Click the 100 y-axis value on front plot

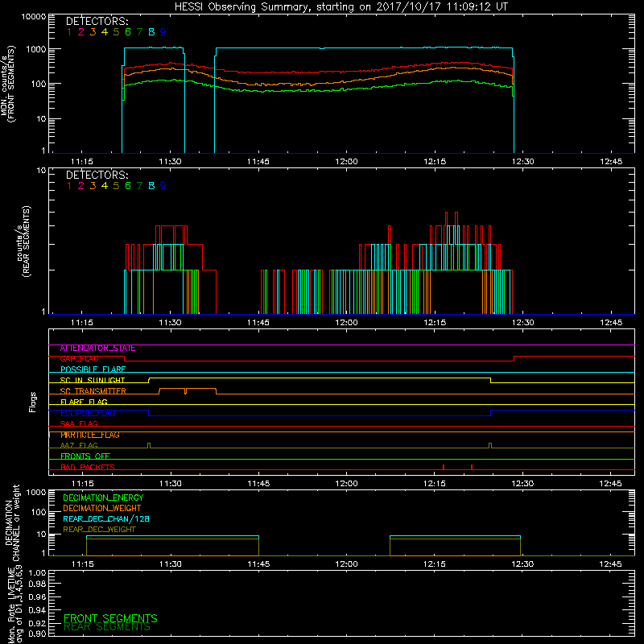pyautogui.click(x=39, y=85)
